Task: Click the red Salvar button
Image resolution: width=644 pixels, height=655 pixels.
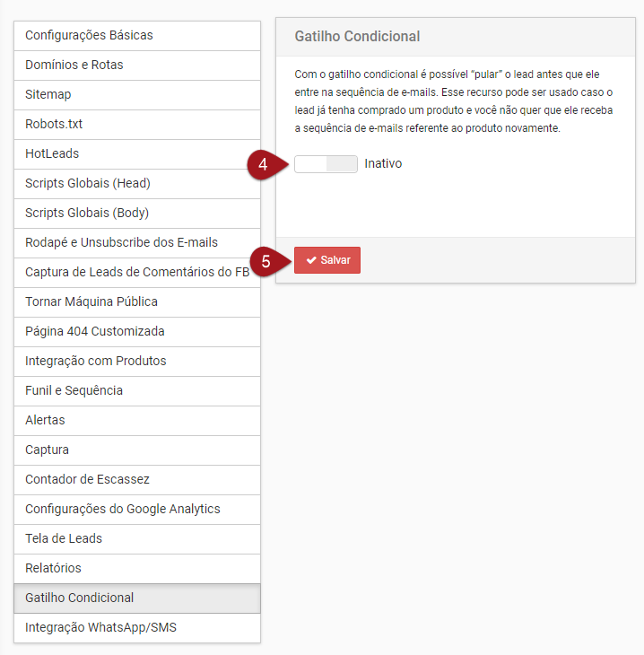Action: click(327, 260)
